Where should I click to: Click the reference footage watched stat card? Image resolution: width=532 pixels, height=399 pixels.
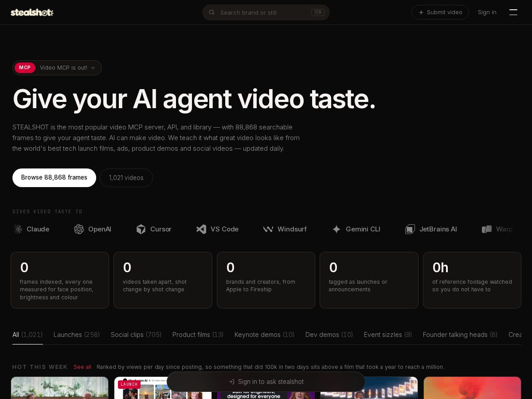tap(472, 280)
